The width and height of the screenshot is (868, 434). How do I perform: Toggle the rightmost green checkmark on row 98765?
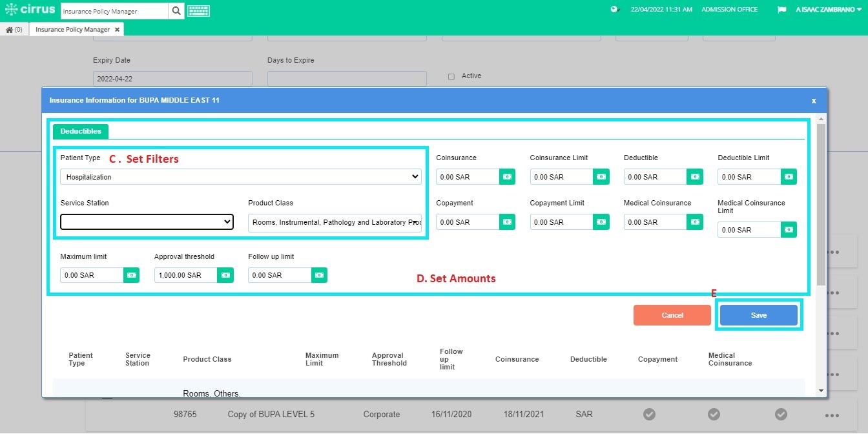click(x=781, y=414)
